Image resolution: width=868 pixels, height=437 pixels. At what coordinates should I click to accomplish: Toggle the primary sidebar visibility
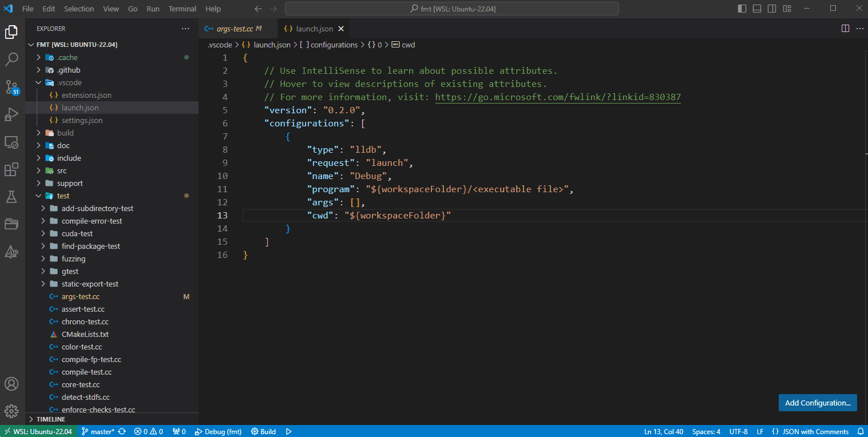click(x=742, y=8)
